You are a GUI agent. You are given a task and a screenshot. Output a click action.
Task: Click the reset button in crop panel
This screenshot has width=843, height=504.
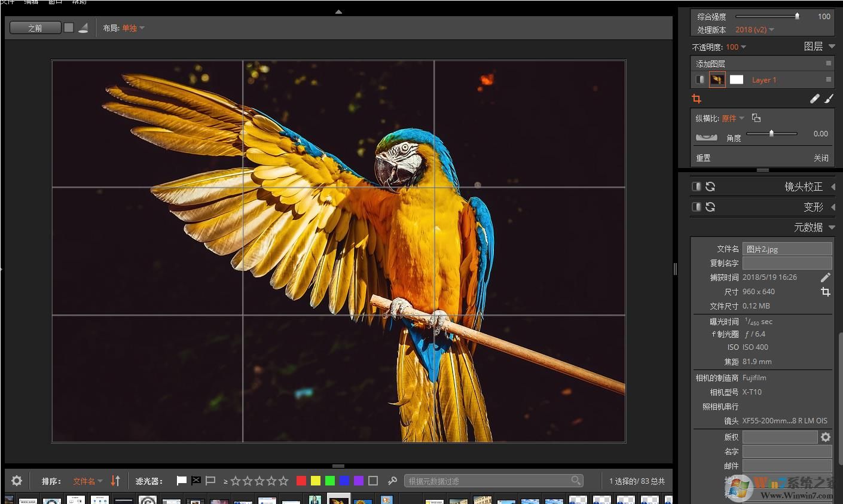coord(703,157)
